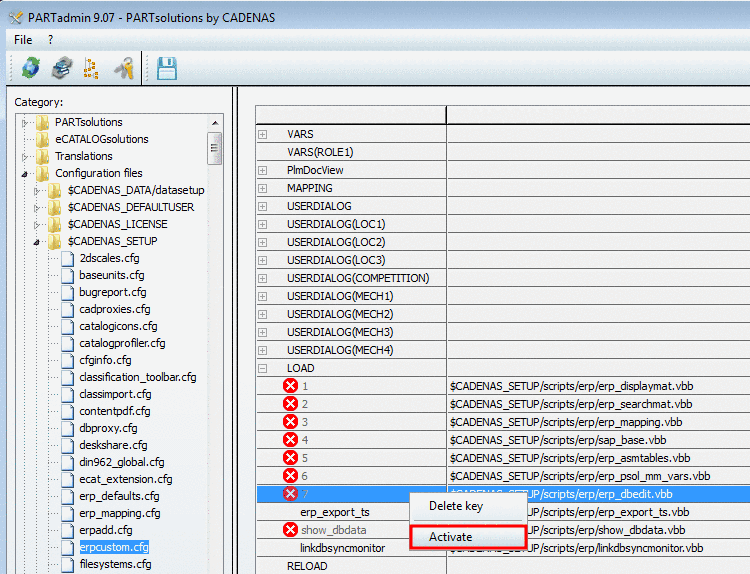The height and width of the screenshot is (574, 750).
Task: Select erpcustom.cfg in the tree
Action: (114, 547)
